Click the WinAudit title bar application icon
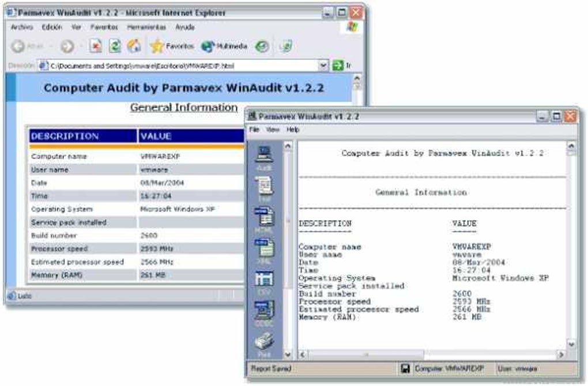The height and width of the screenshot is (386, 588). point(252,116)
